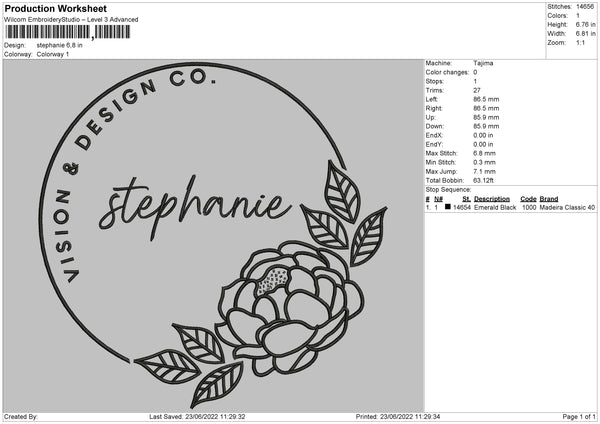Click the Width value '6.81 in'
The height and width of the screenshot is (424, 600).
tap(585, 34)
